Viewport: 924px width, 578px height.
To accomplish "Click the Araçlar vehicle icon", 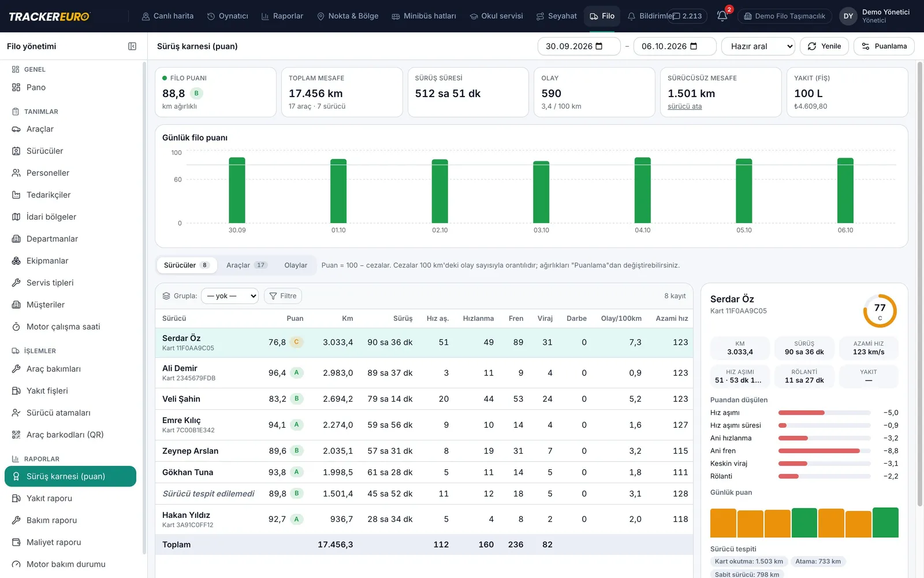I will click(16, 129).
